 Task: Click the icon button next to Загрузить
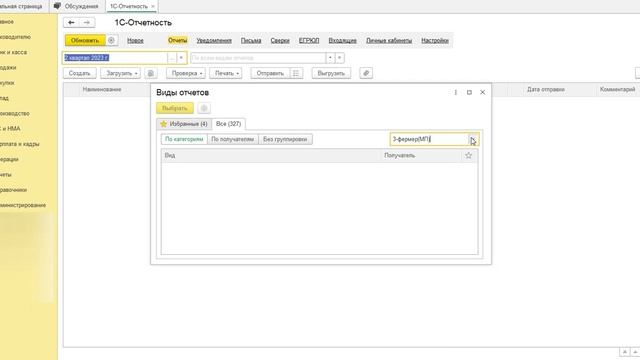(x=151, y=73)
